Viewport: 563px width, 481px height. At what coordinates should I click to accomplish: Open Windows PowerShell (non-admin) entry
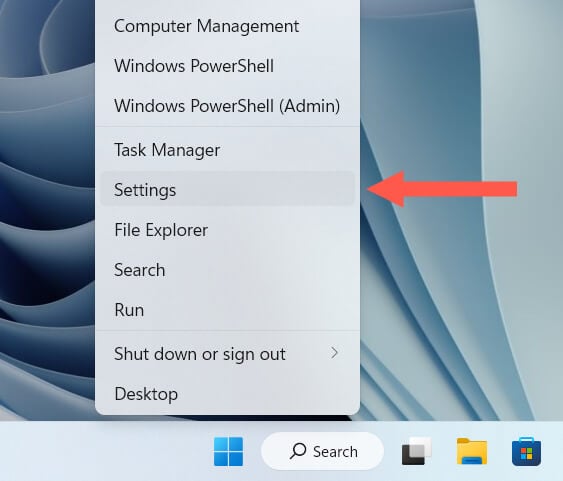click(194, 66)
